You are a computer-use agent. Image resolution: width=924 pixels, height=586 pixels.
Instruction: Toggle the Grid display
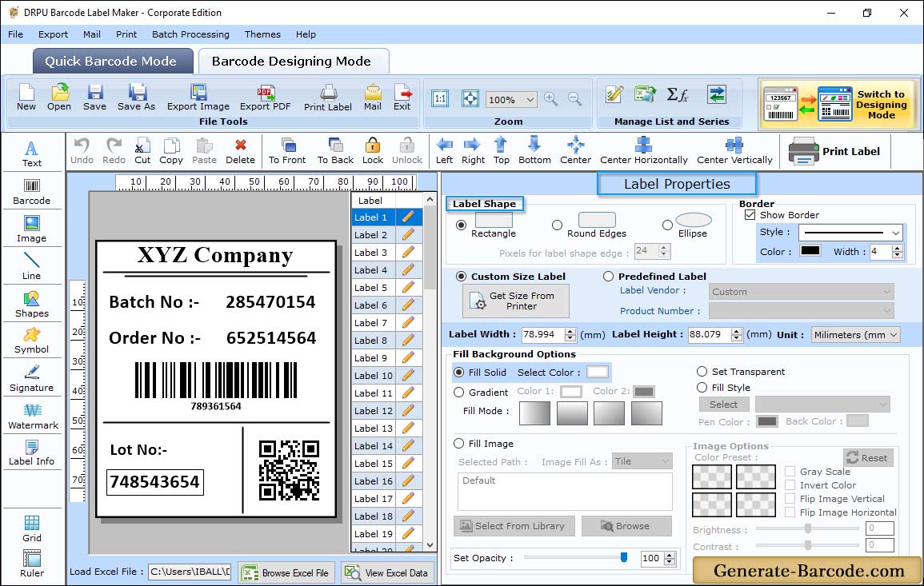(32, 528)
